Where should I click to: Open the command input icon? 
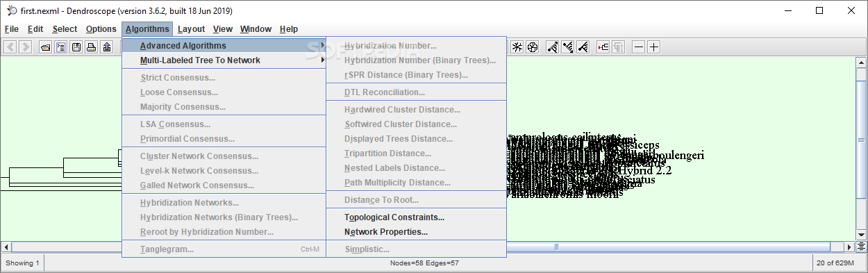tap(61, 47)
